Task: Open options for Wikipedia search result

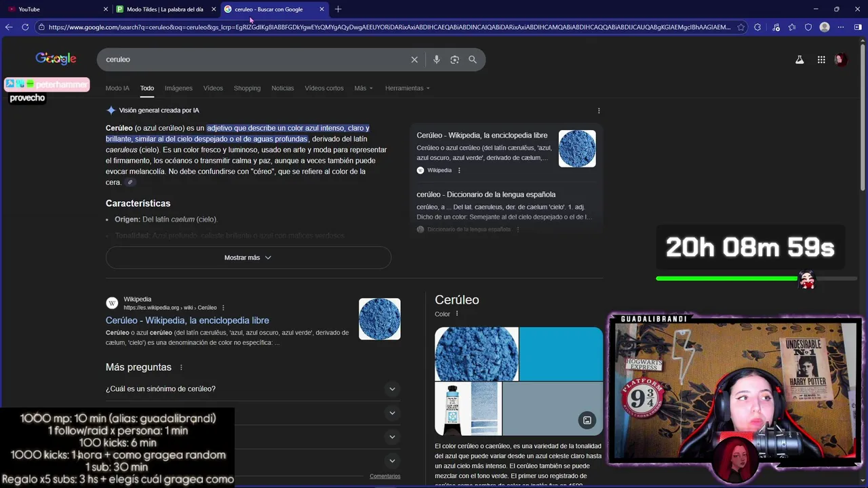Action: click(223, 308)
